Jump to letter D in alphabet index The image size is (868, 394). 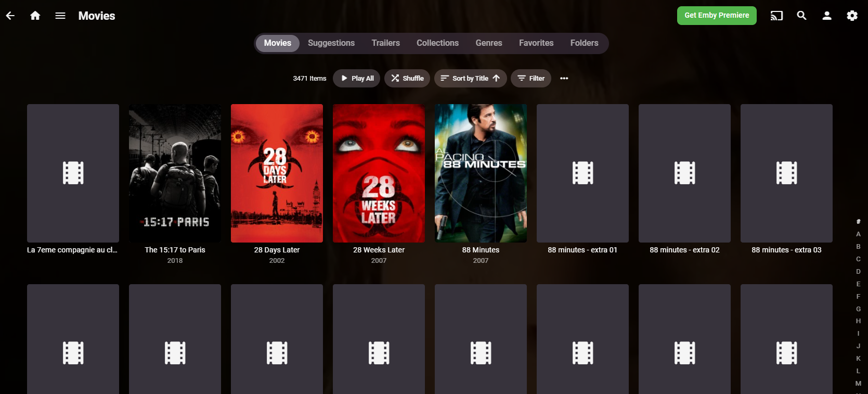(x=858, y=272)
